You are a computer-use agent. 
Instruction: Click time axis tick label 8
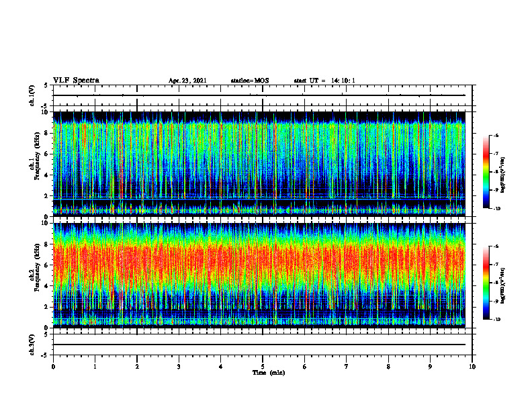click(388, 367)
